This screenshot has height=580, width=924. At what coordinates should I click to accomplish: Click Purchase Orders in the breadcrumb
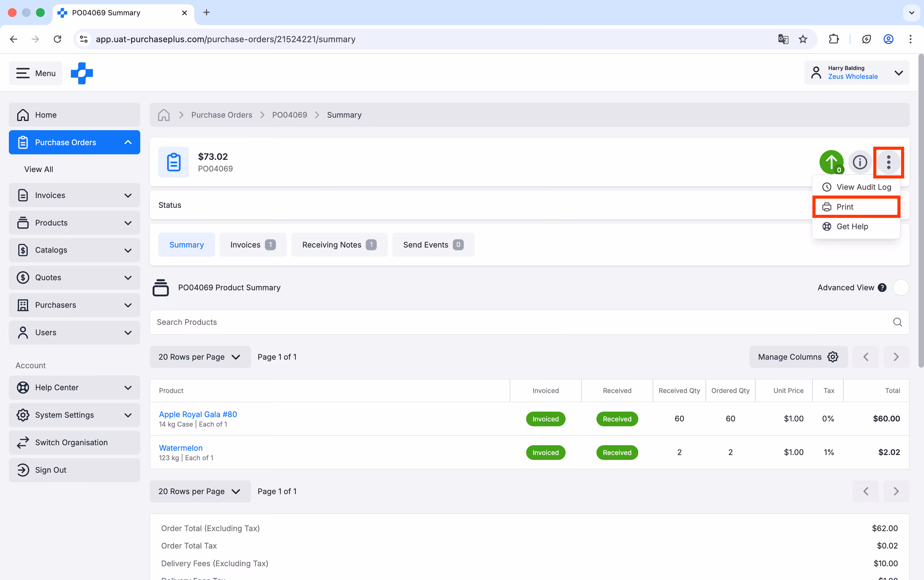(222, 115)
